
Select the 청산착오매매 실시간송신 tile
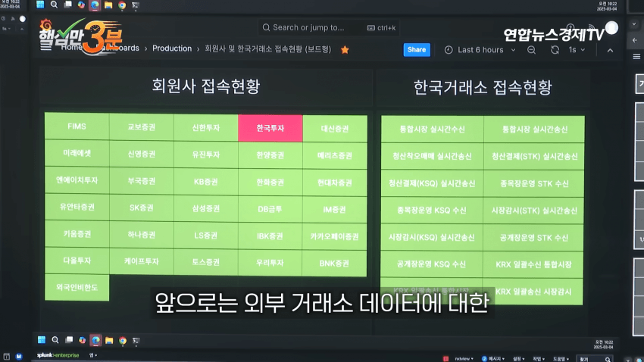coord(432,156)
